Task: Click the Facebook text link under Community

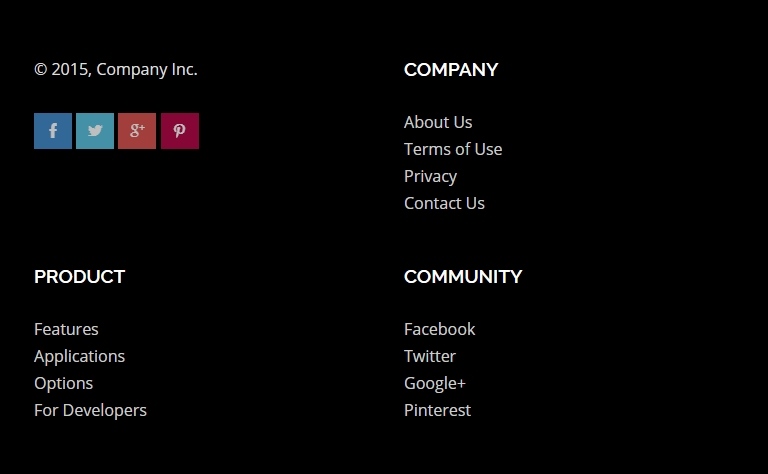Action: tap(439, 329)
